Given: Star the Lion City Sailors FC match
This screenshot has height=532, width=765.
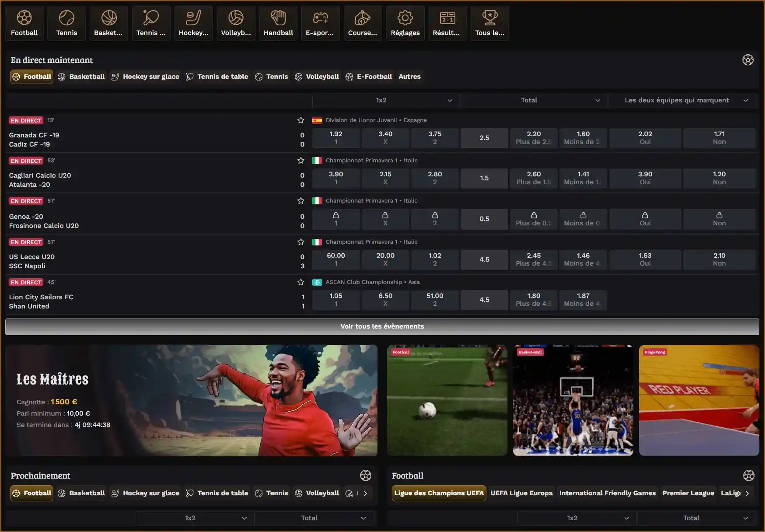Looking at the screenshot, I should point(300,282).
